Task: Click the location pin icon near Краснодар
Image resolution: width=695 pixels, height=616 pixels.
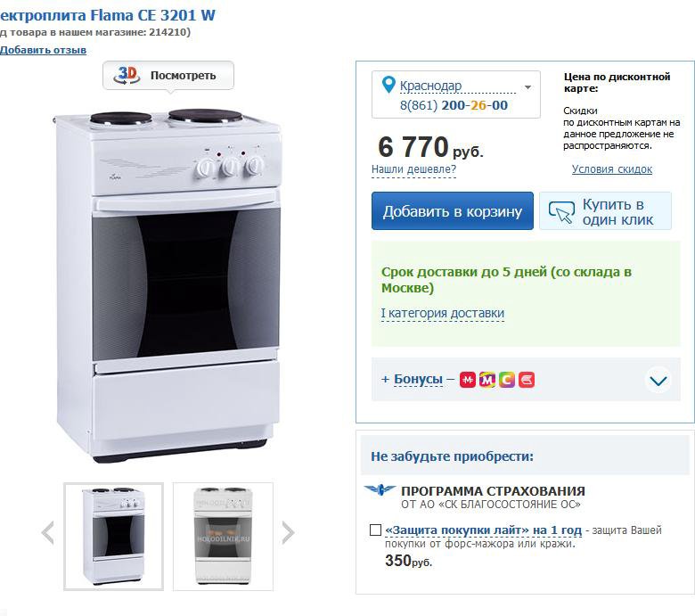Action: pyautogui.click(x=388, y=86)
